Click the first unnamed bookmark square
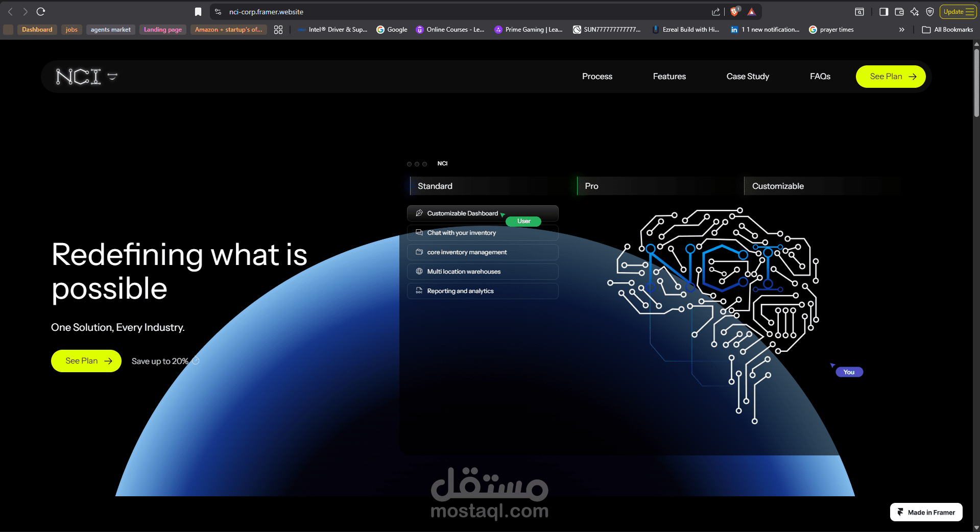The height and width of the screenshot is (532, 980). (8, 30)
